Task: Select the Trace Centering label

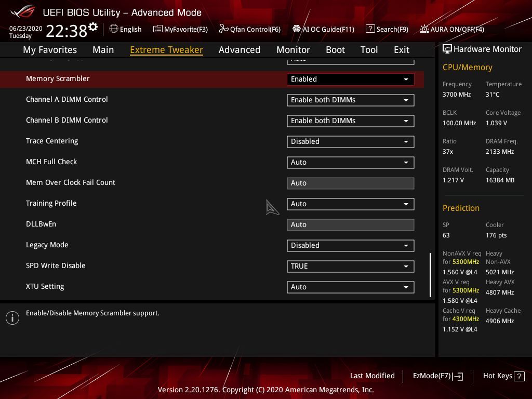Action: coord(52,141)
